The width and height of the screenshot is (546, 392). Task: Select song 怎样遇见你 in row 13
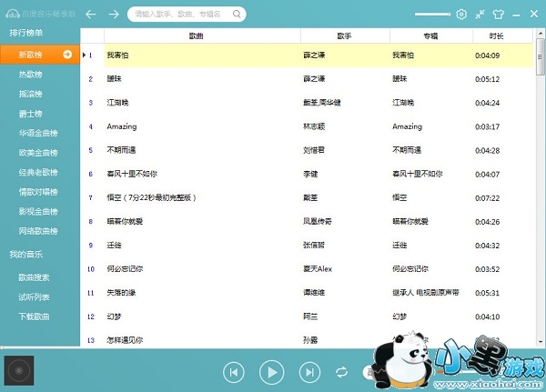pos(125,340)
